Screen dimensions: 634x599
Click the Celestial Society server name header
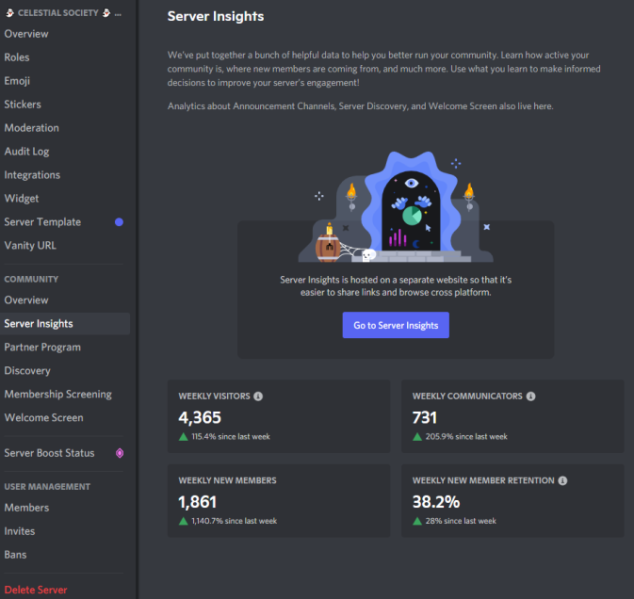(63, 13)
